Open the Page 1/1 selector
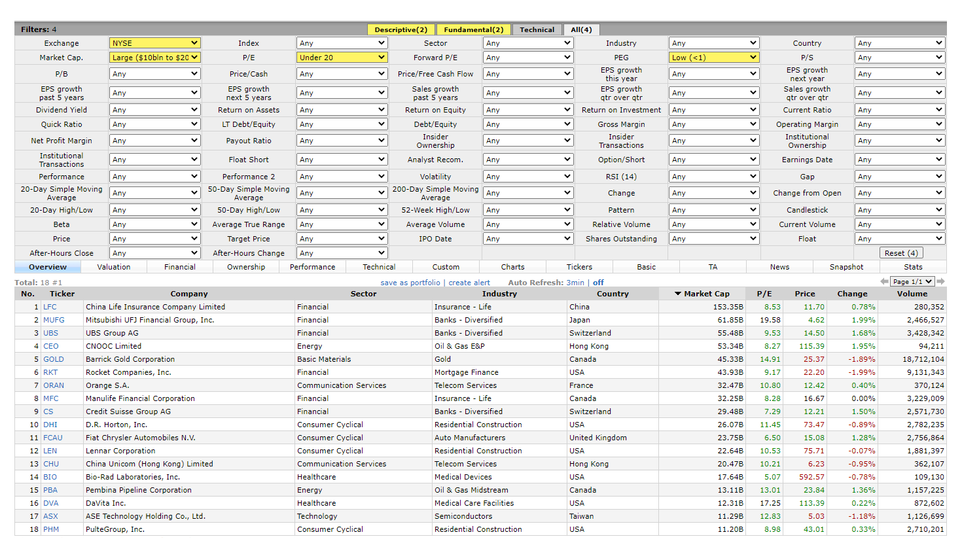This screenshot has height=560, width=962. tap(912, 281)
